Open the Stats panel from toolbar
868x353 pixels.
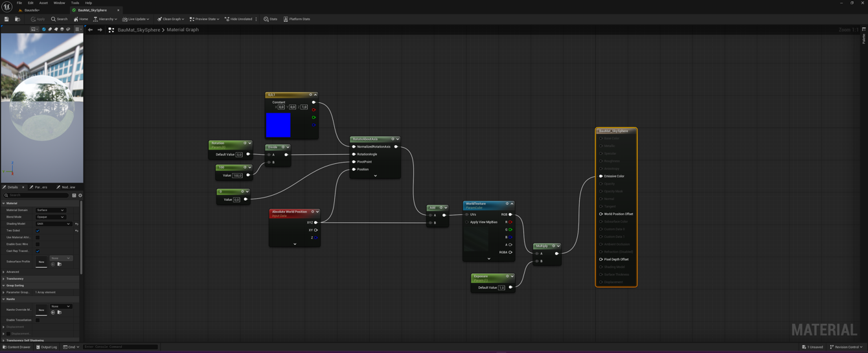270,19
